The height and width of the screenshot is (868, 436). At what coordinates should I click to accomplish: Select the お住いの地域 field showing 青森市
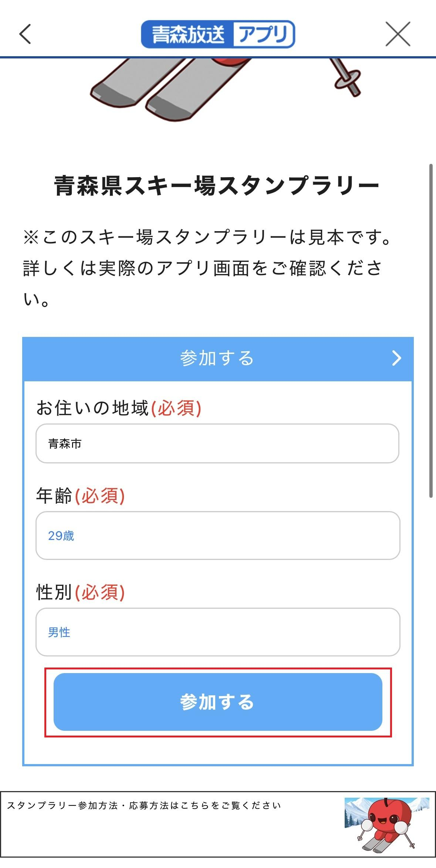click(217, 443)
